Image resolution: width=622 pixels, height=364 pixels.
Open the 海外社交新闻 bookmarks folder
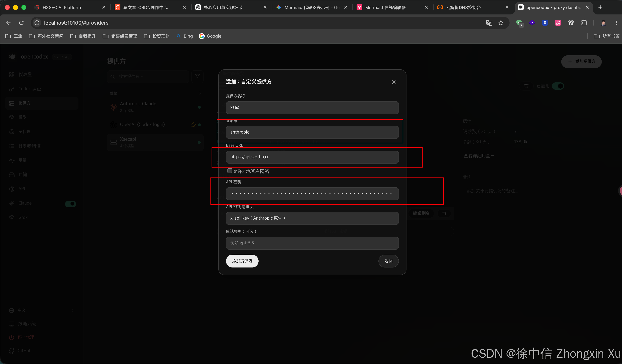click(46, 36)
